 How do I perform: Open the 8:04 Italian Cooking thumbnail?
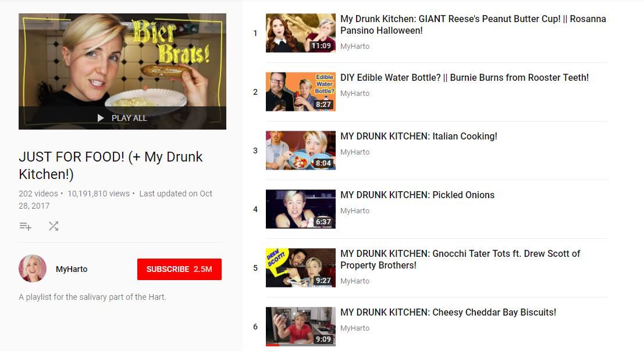(x=301, y=150)
